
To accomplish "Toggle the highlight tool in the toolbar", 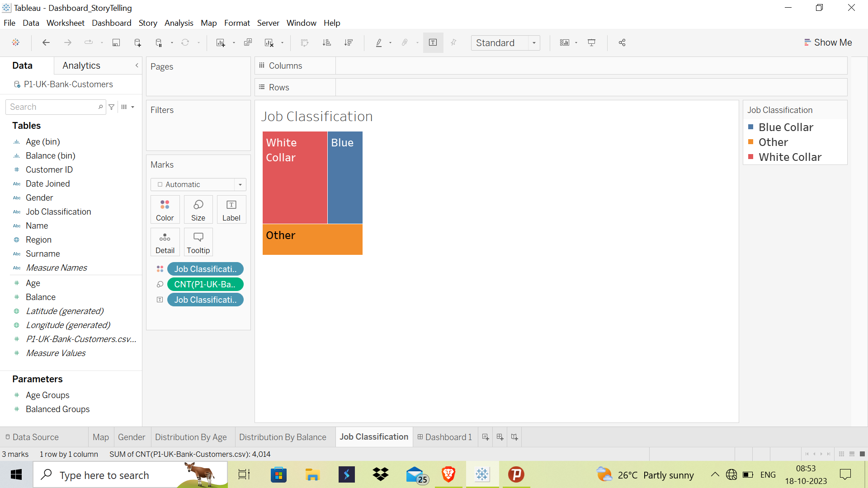I will pos(380,42).
